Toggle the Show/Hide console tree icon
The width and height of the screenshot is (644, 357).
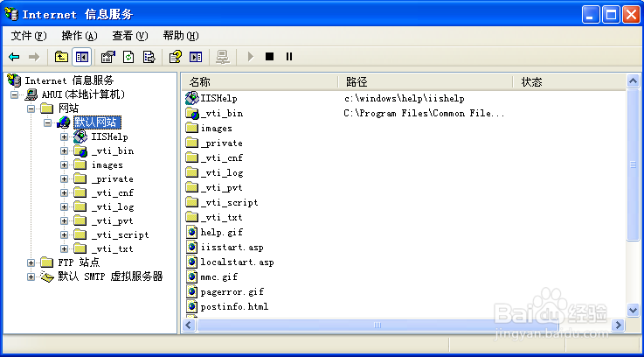(x=82, y=57)
